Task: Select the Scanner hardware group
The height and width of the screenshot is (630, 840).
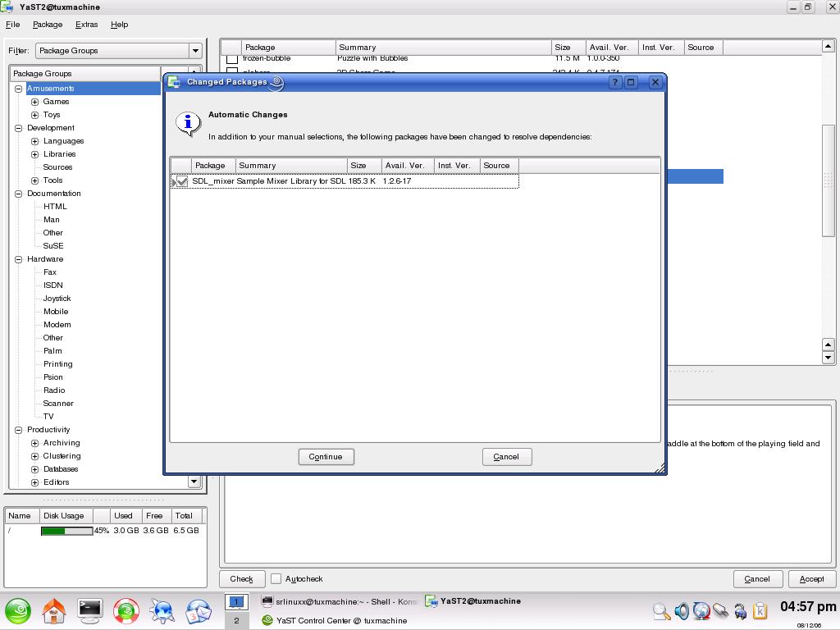Action: point(58,404)
